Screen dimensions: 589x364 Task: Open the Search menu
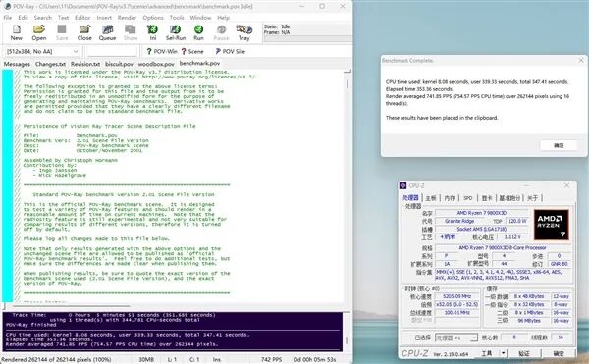pyautogui.click(x=43, y=18)
